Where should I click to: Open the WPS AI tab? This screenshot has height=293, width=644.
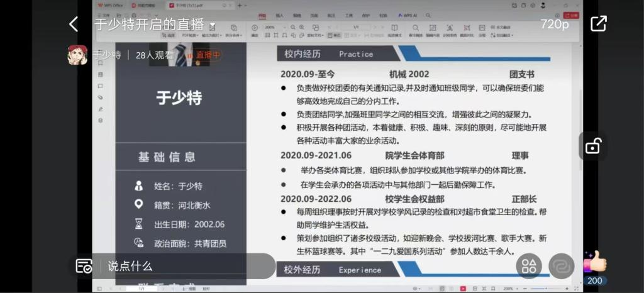[x=408, y=14]
